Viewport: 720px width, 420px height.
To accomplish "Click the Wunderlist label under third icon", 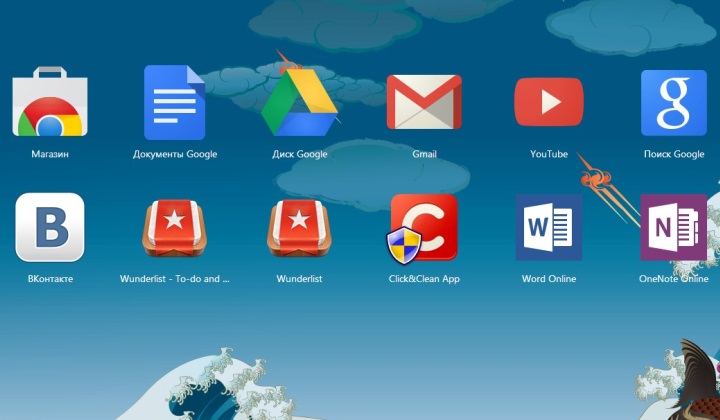I will point(299,279).
